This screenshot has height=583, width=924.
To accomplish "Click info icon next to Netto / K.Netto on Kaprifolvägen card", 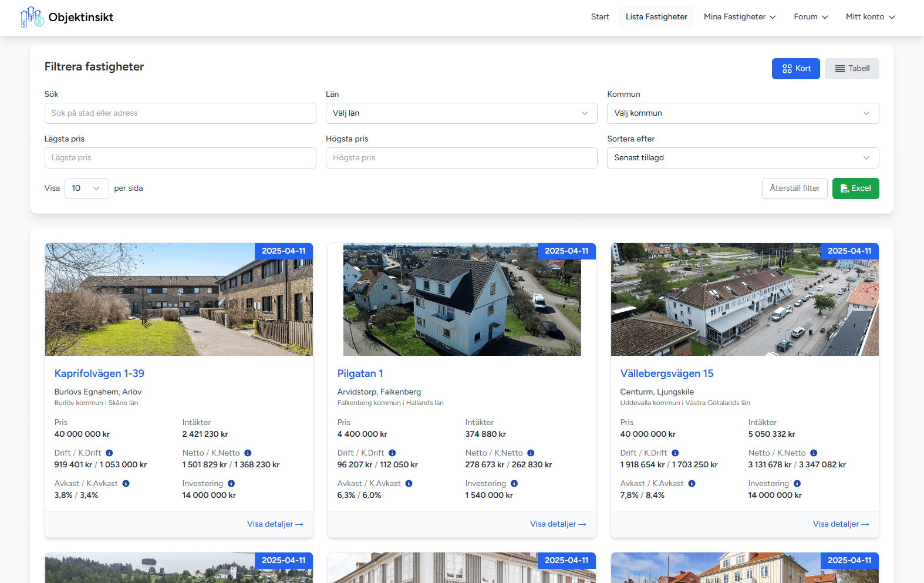I will click(x=248, y=453).
